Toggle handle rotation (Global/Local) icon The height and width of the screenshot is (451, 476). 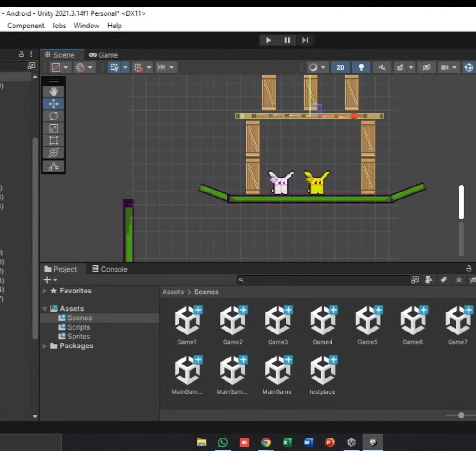pyautogui.click(x=80, y=67)
